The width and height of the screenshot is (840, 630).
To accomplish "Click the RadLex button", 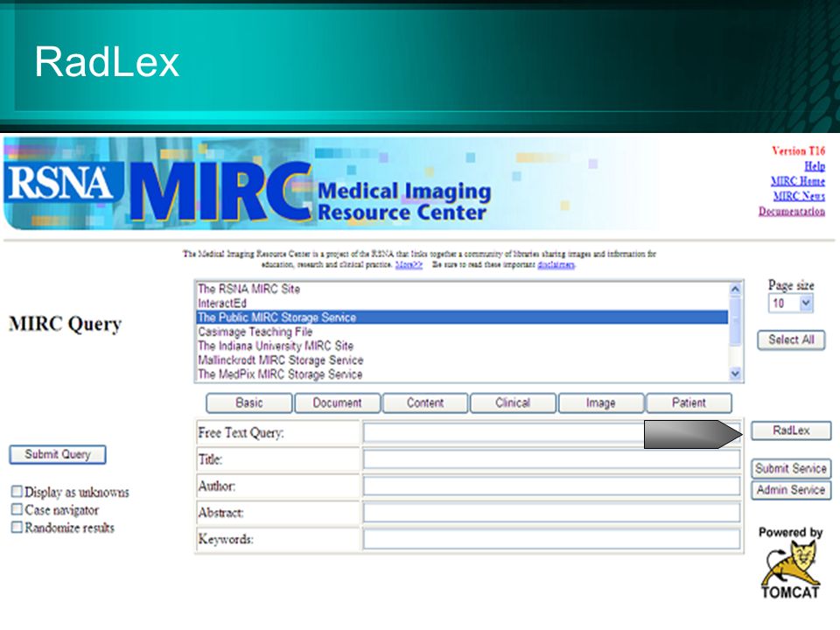I will (791, 430).
